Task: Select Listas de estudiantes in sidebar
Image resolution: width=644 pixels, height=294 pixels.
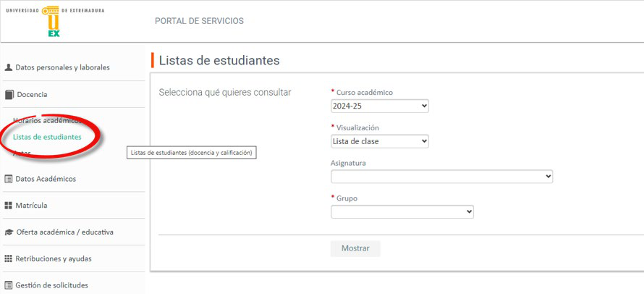Action: [x=47, y=137]
